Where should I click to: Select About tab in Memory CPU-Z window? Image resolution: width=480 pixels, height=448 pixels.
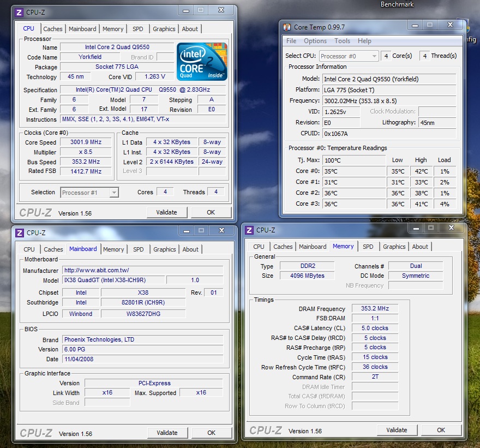tap(420, 247)
